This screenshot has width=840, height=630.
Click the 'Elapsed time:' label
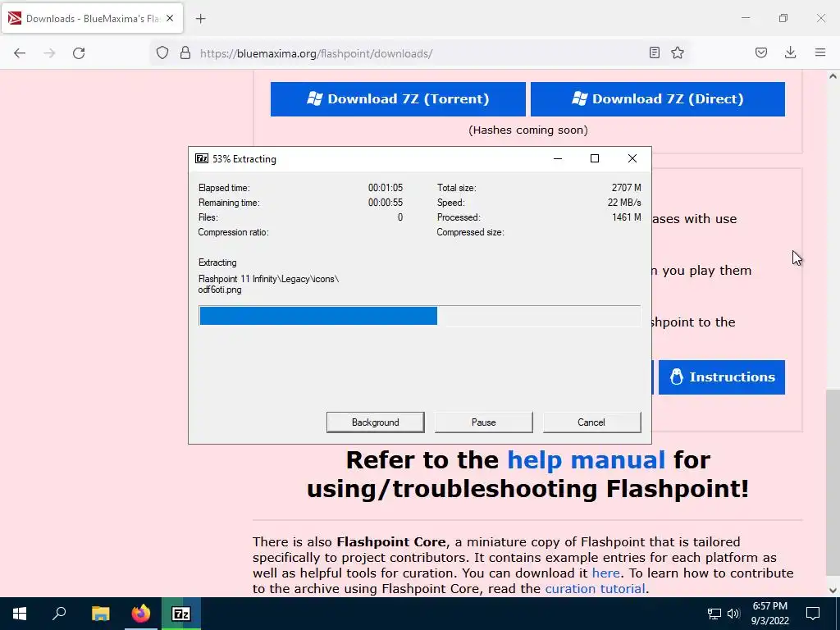point(224,188)
